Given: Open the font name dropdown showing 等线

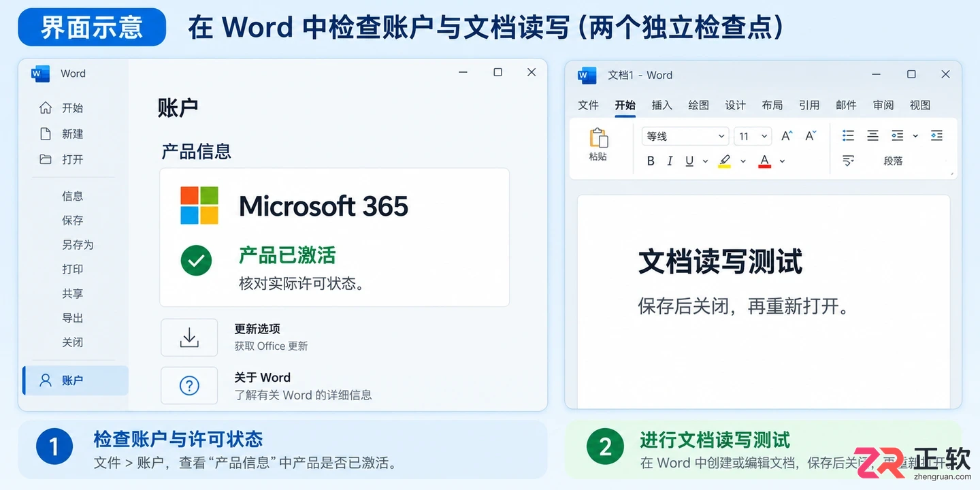Looking at the screenshot, I should [x=685, y=136].
